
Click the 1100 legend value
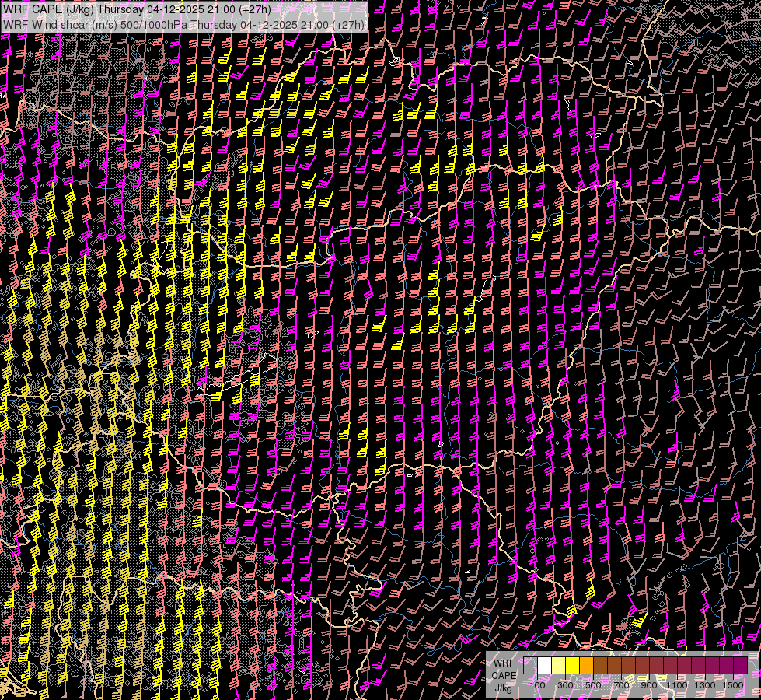[677, 685]
